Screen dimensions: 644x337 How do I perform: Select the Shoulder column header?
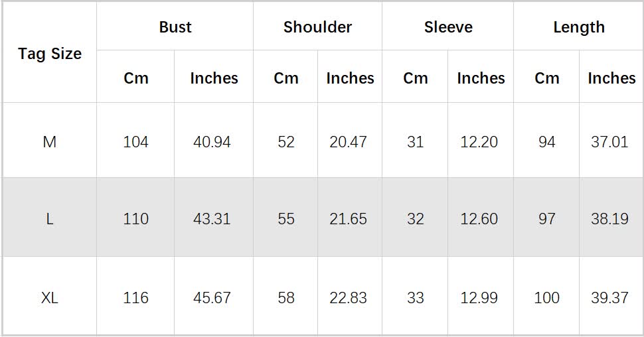317,27
